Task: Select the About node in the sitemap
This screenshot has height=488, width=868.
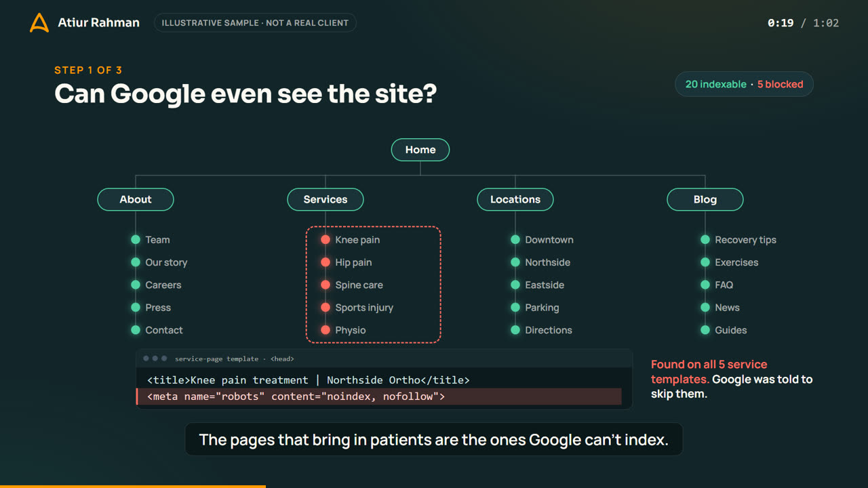Action: [136, 199]
